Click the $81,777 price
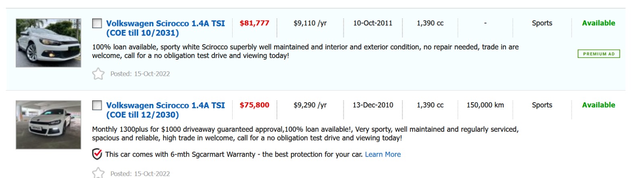The width and height of the screenshot is (644, 178). [254, 23]
